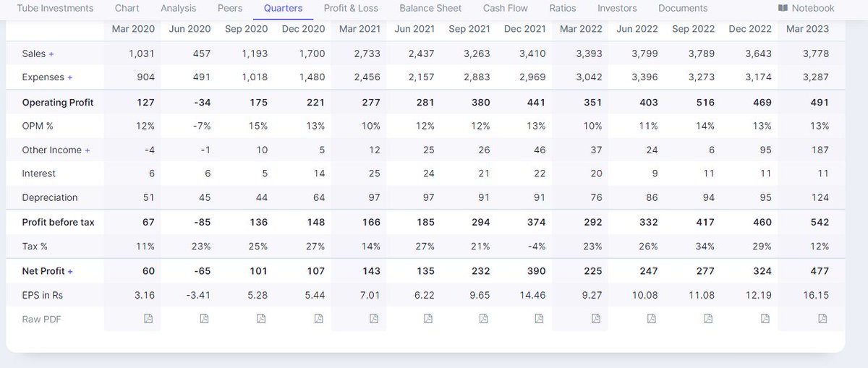This screenshot has width=868, height=368.
Task: Expand the Expenses row breakdown
Action: click(x=70, y=77)
